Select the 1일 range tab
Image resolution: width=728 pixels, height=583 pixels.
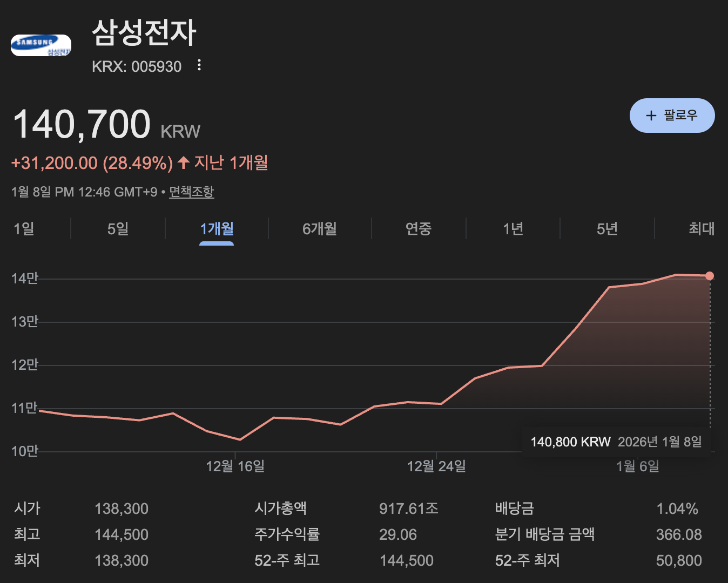(x=24, y=229)
